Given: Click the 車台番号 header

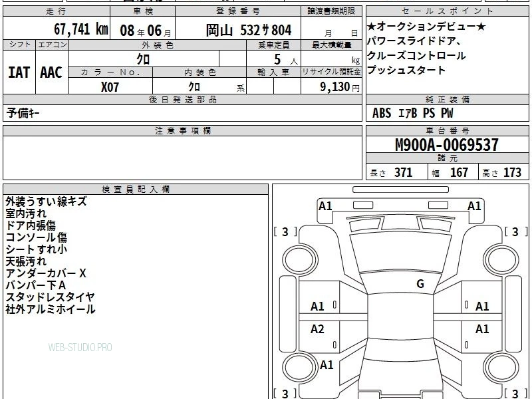Looking at the screenshot, I should 447,130.
